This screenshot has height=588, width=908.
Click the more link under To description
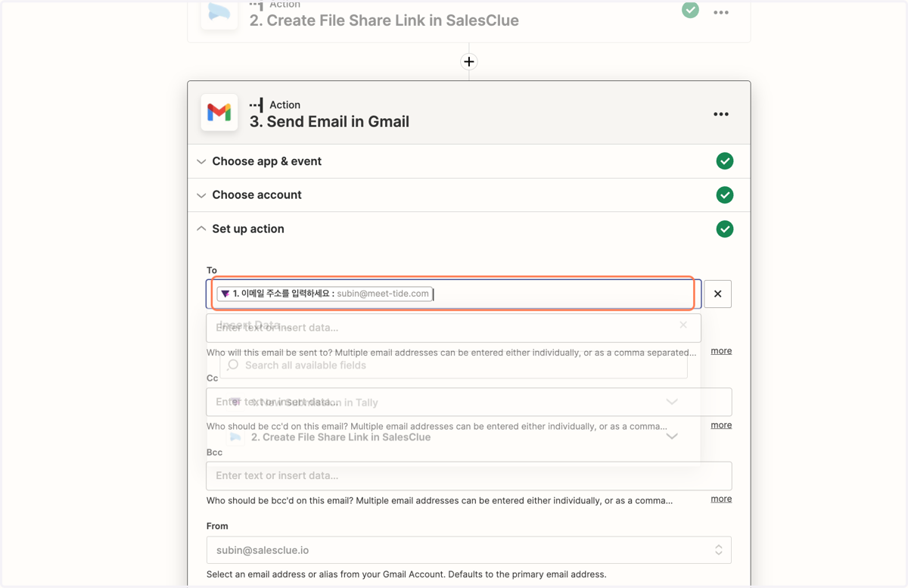[721, 351]
